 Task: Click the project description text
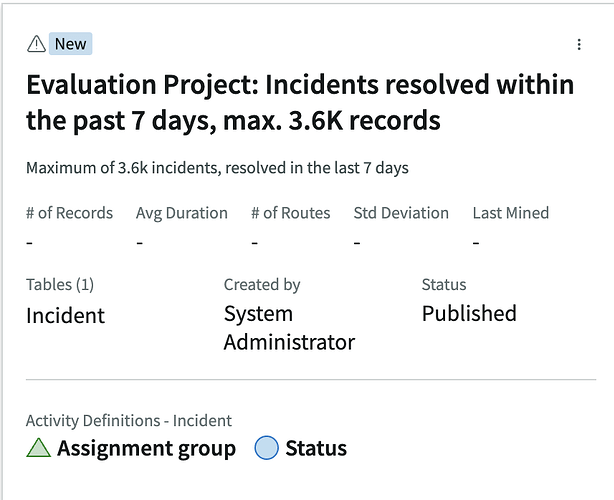(217, 167)
